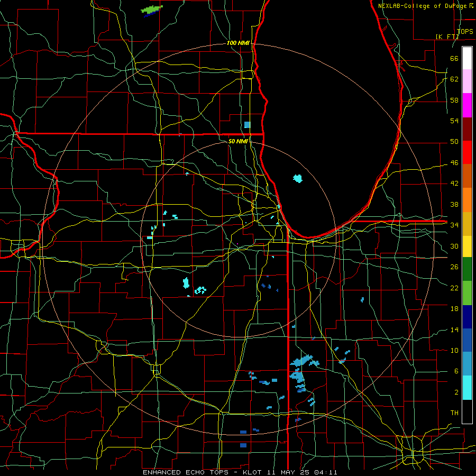
Task: Select the light green legend swatch
Action: (467, 293)
